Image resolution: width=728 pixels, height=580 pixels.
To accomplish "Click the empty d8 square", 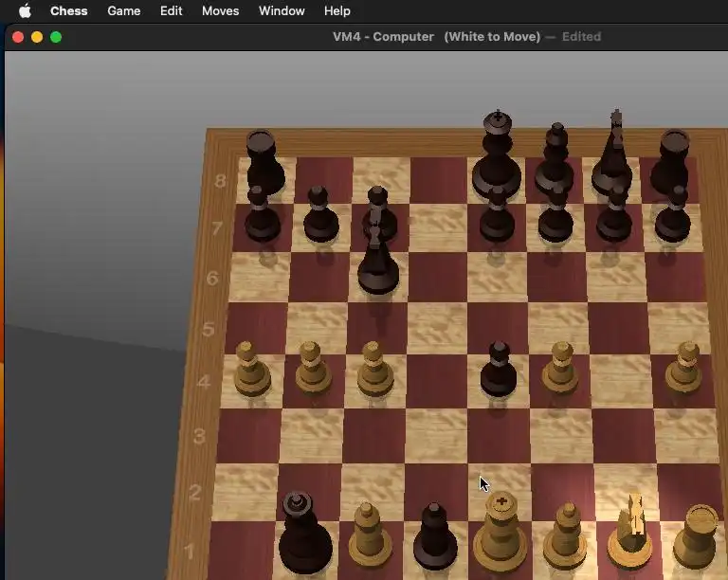I will tap(438, 180).
